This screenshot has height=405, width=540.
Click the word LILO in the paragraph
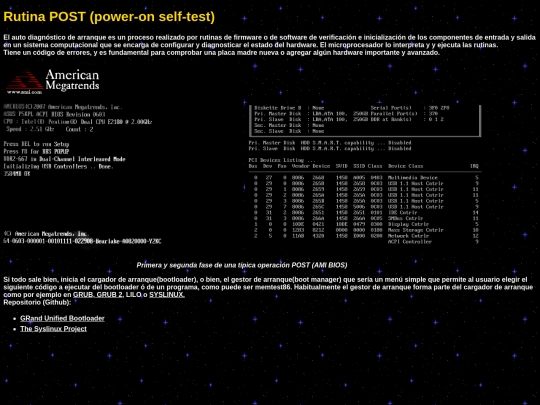coord(133,295)
